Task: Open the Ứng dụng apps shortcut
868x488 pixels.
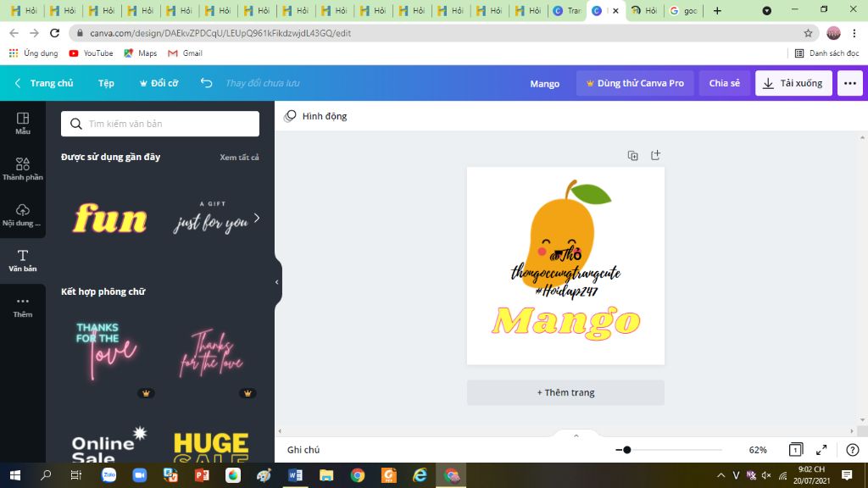Action: pyautogui.click(x=33, y=53)
